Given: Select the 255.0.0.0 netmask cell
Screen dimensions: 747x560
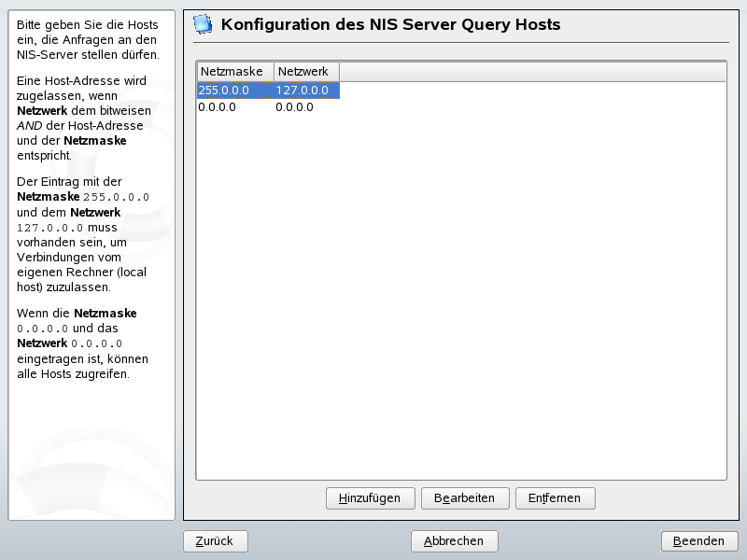Looking at the screenshot, I should click(234, 91).
